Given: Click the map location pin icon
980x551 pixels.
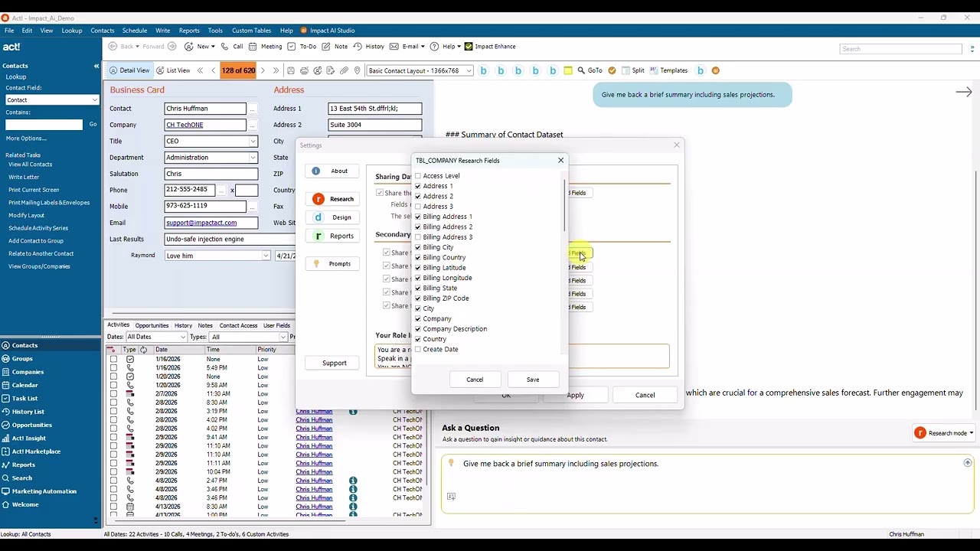Looking at the screenshot, I should [358, 70].
